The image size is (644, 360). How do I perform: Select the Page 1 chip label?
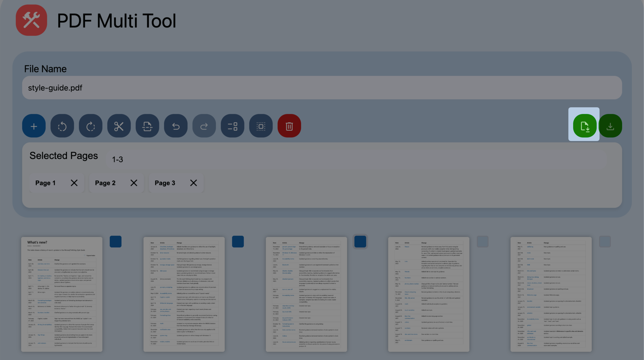46,183
